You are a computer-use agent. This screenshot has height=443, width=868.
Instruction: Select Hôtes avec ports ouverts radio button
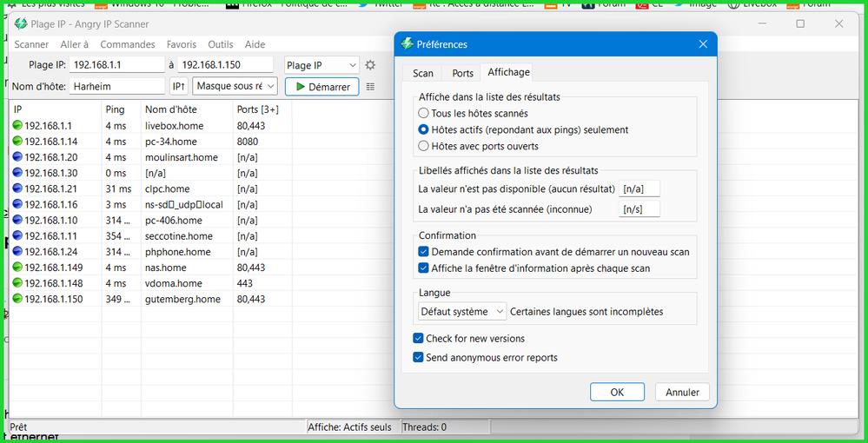pyautogui.click(x=424, y=146)
